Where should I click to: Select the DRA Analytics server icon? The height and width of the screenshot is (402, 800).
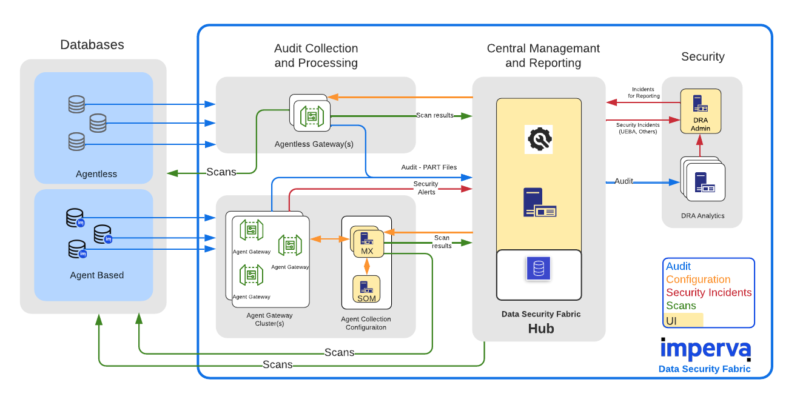point(702,181)
